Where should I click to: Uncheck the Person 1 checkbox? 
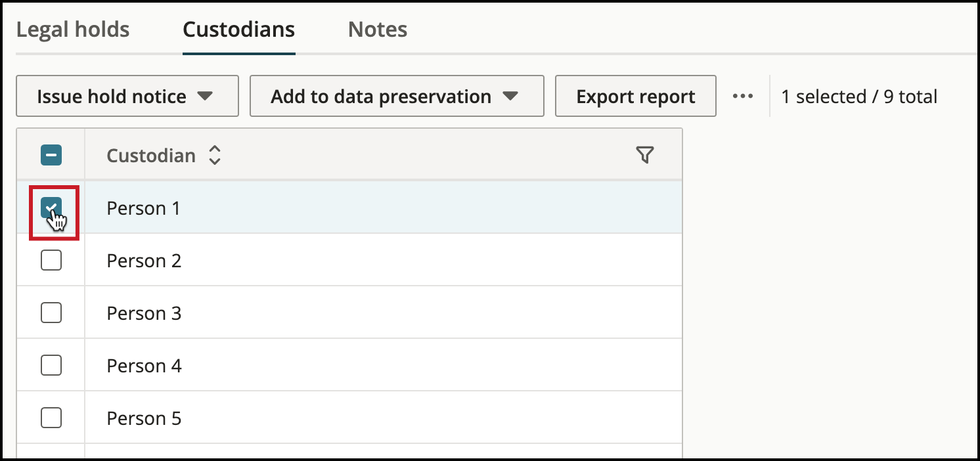tap(51, 208)
